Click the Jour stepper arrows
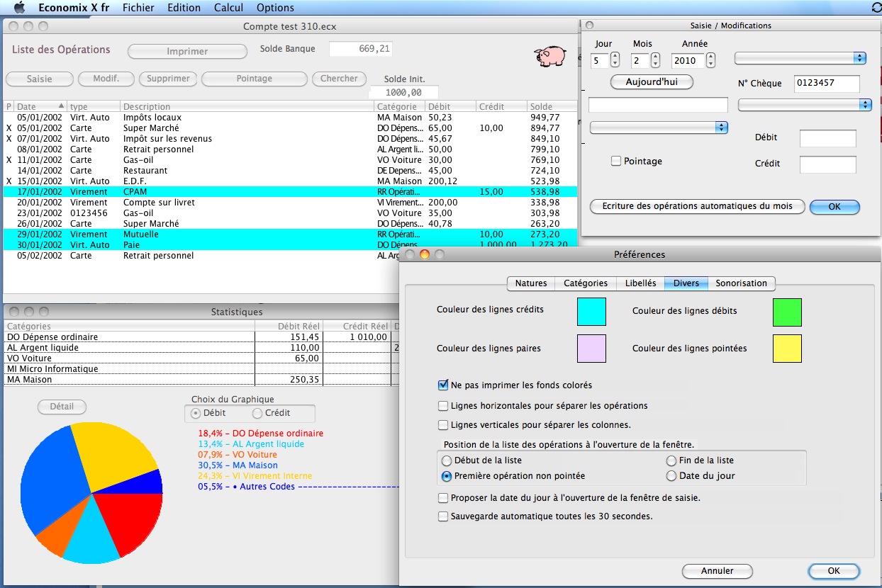The height and width of the screenshot is (588, 882). click(x=615, y=61)
